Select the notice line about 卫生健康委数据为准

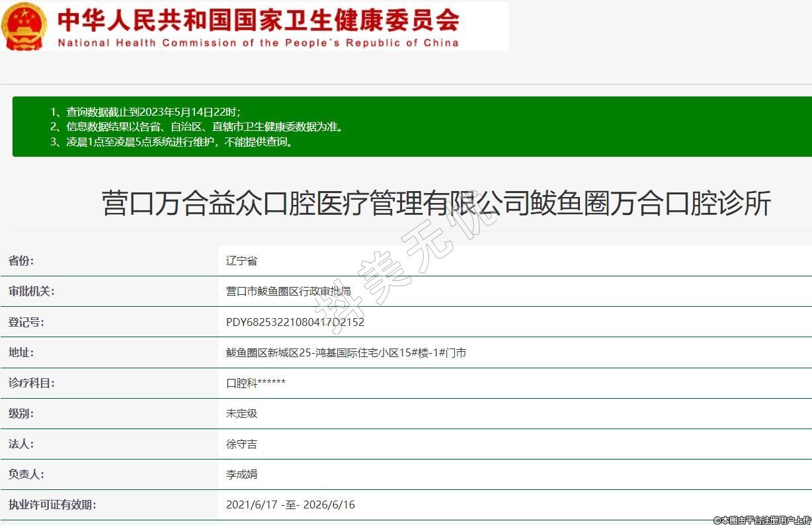pos(197,126)
